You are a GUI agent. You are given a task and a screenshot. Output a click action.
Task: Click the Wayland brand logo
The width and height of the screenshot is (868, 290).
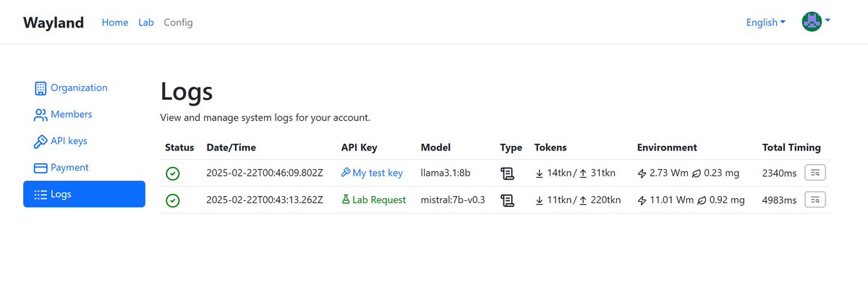54,22
